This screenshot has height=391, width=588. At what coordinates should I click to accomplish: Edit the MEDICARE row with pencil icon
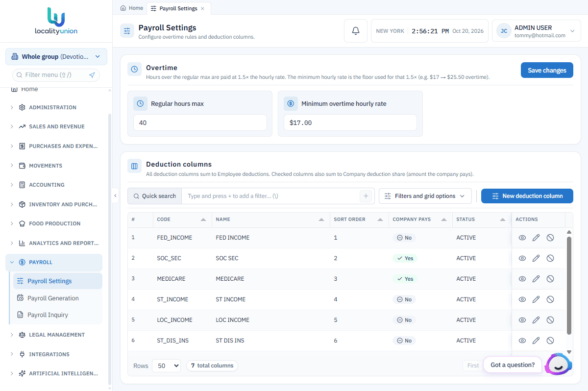[x=536, y=279]
